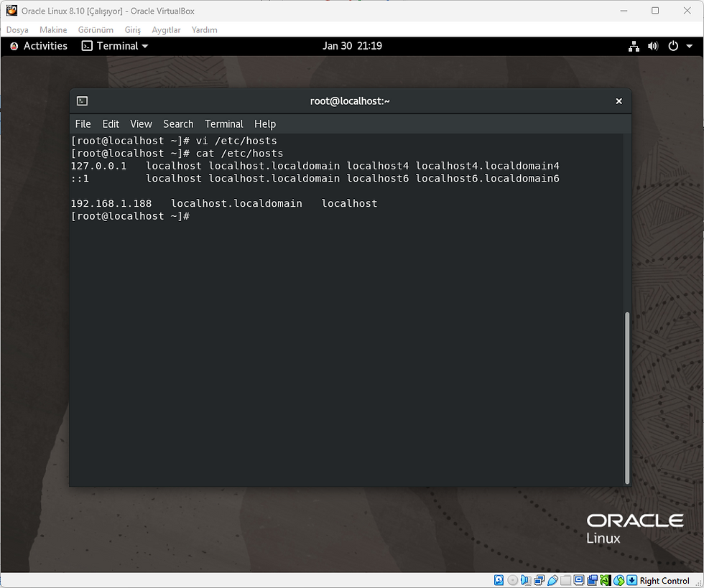Screen dimensions: 704x588
Task: Open the terminal View menu
Action: point(141,124)
